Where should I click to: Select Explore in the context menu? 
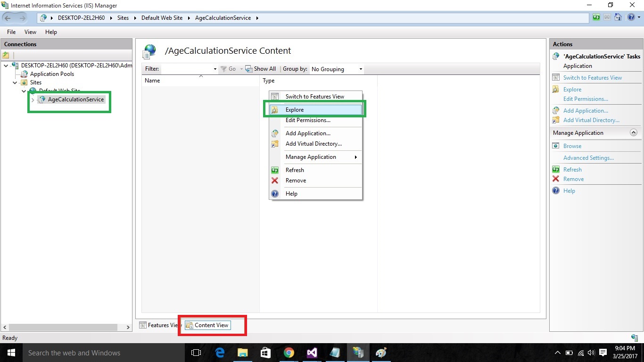coord(294,109)
